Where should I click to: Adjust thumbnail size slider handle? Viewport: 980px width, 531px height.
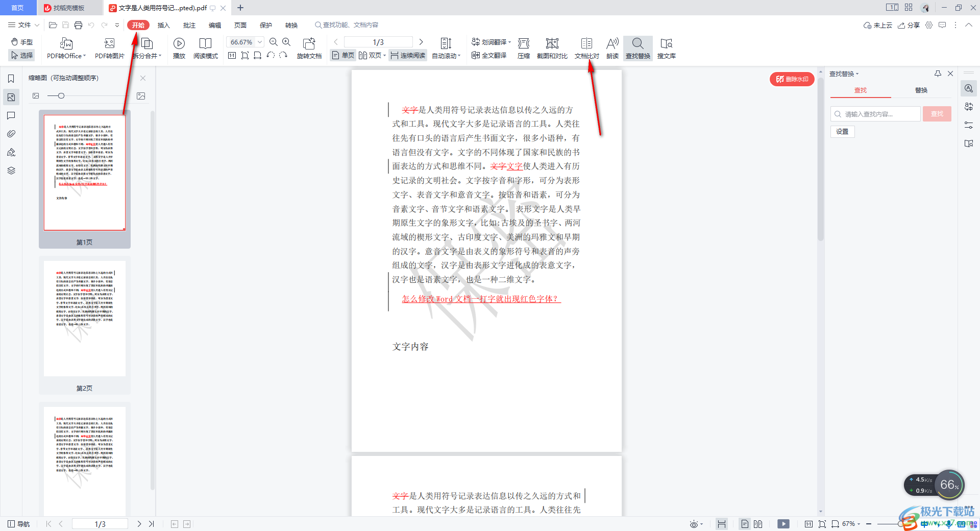(x=61, y=96)
